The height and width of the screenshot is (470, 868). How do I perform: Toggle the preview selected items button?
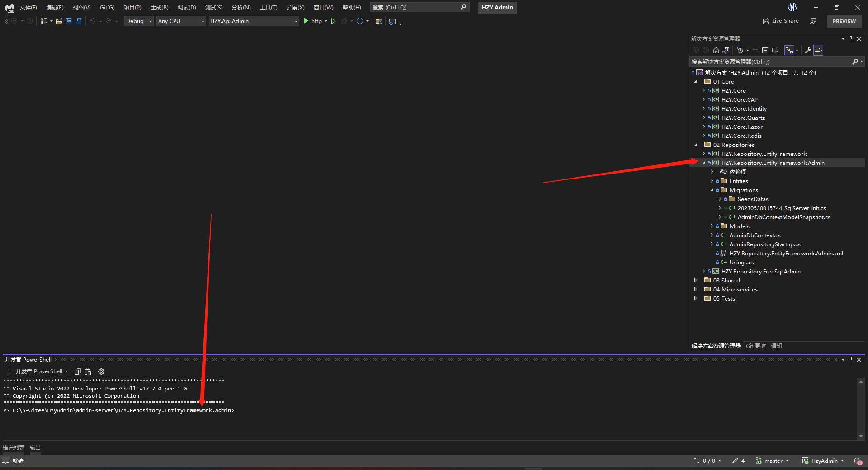pyautogui.click(x=819, y=50)
